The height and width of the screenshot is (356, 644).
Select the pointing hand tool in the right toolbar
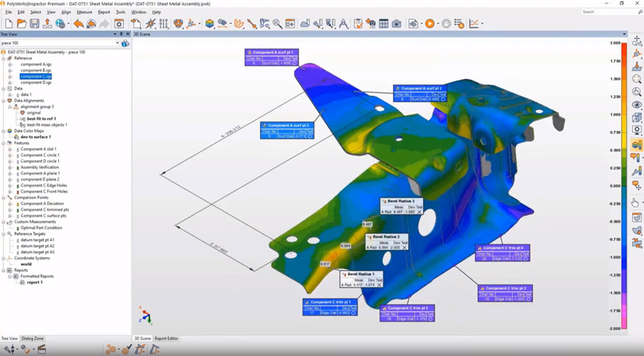(x=636, y=202)
